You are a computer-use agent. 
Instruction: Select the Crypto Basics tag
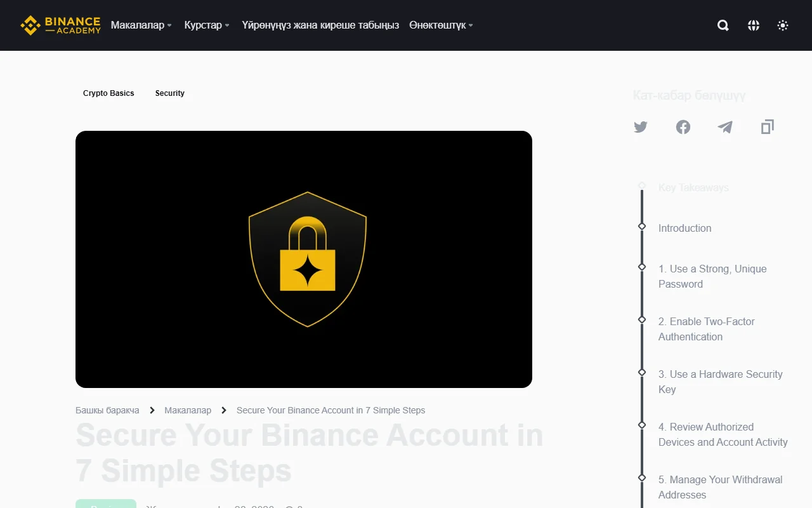[108, 93]
